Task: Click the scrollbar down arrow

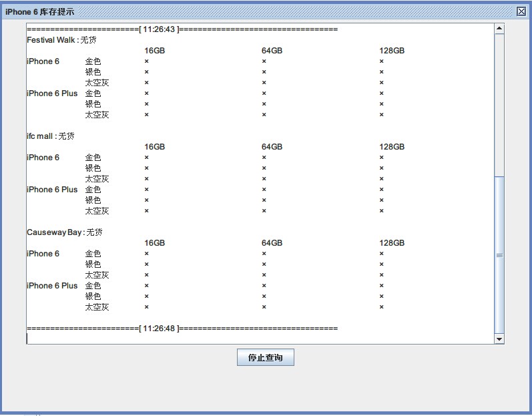Action: pos(499,339)
